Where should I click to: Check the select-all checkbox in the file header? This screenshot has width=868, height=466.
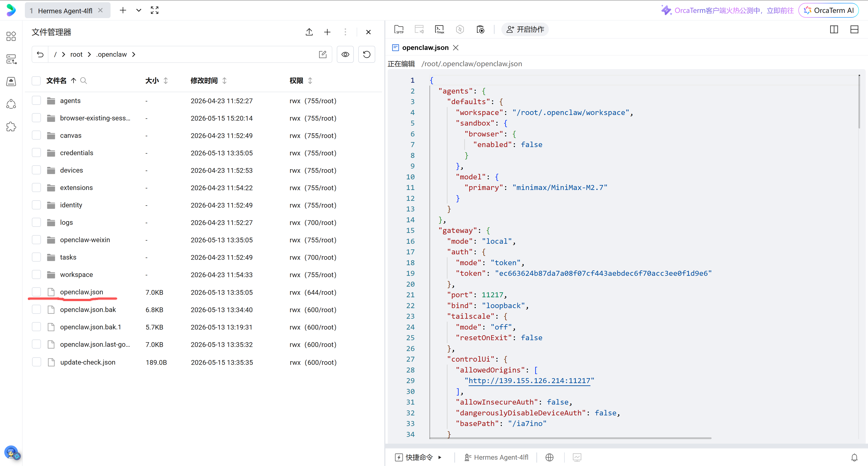point(36,80)
